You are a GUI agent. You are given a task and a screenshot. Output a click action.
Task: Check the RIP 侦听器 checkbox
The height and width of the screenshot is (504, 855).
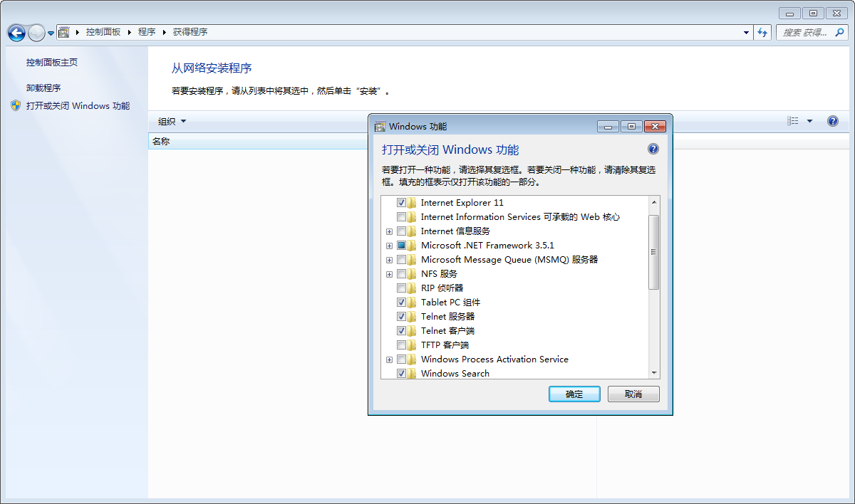(x=402, y=288)
